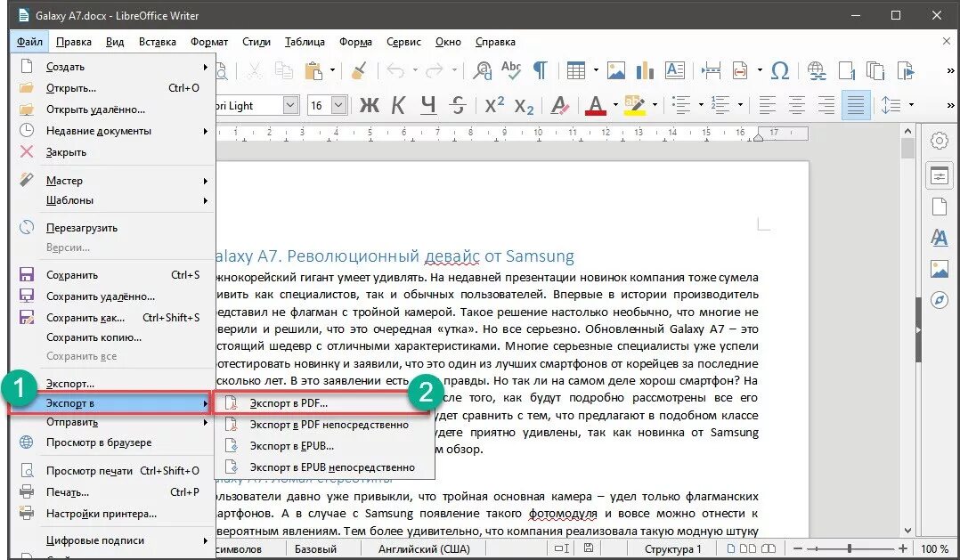Align paragraph right
Viewport: 960px width, 560px height.
tap(826, 105)
